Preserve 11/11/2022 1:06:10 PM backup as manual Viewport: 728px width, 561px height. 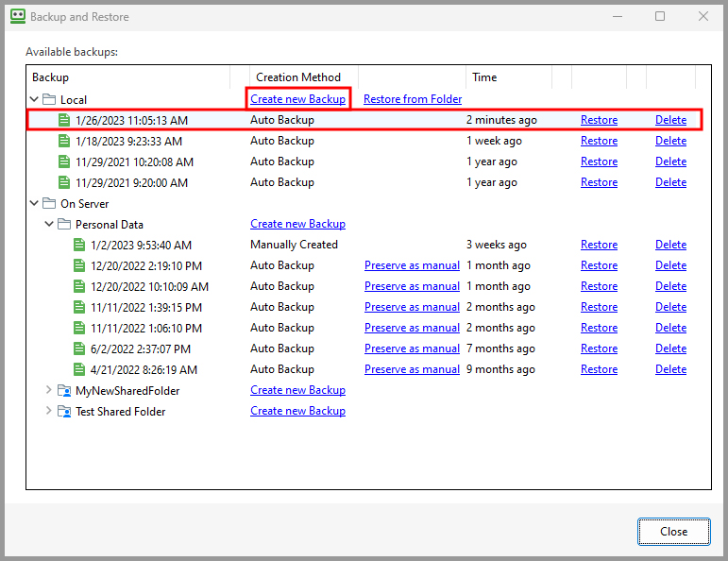(x=412, y=328)
